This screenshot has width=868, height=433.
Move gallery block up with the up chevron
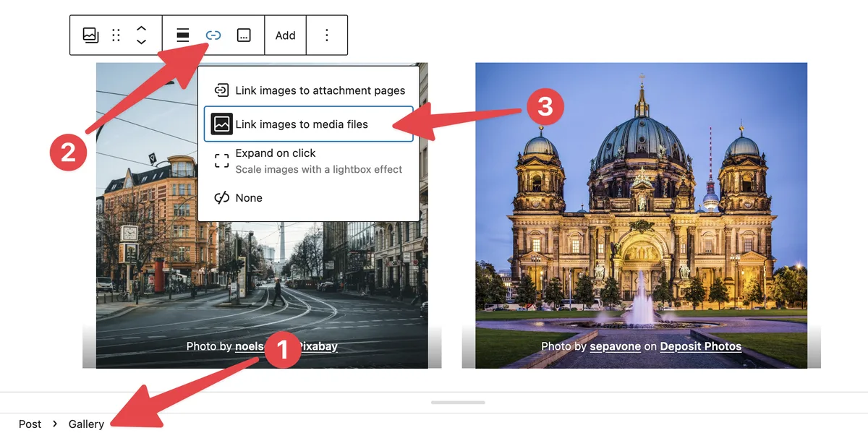pos(142,29)
